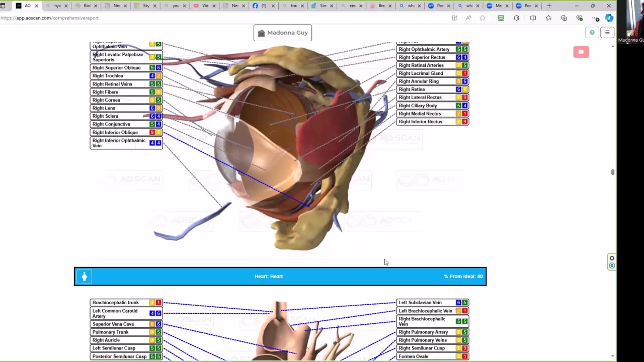Viewport: 644px width, 362px height.
Task: Open the tab actions menu icon
Action: [x=3, y=6]
